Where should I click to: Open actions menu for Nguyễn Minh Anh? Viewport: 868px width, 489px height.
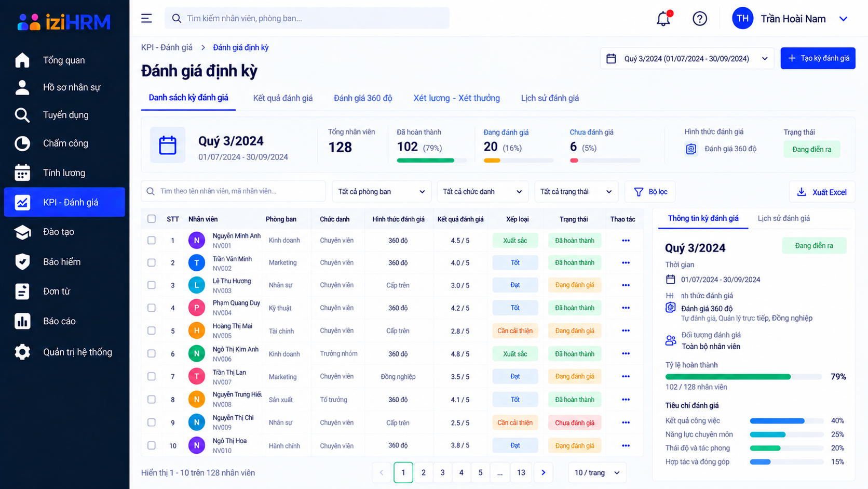click(626, 241)
